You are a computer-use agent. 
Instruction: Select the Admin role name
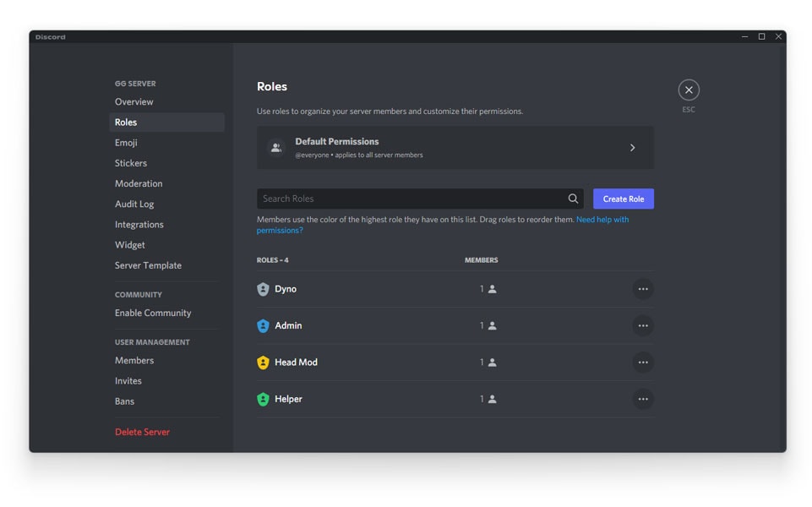pos(288,325)
